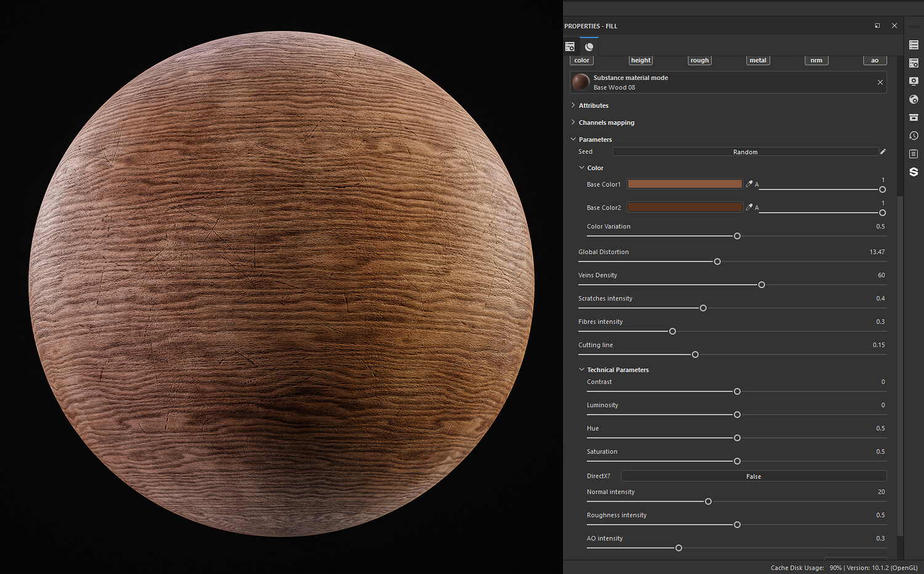This screenshot has height=574, width=924.
Task: Remove the Base Wood 08 material
Action: click(x=880, y=83)
